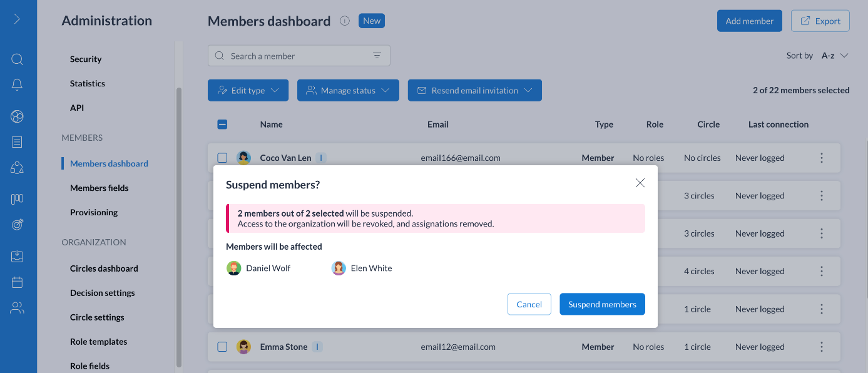Go to Security in Administration menu

(x=86, y=59)
